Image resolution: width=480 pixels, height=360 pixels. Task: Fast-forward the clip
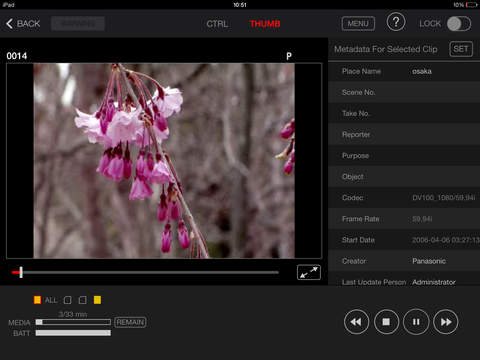pos(446,322)
